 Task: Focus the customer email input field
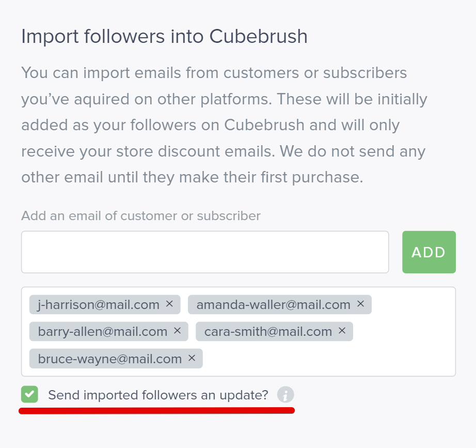click(x=205, y=252)
